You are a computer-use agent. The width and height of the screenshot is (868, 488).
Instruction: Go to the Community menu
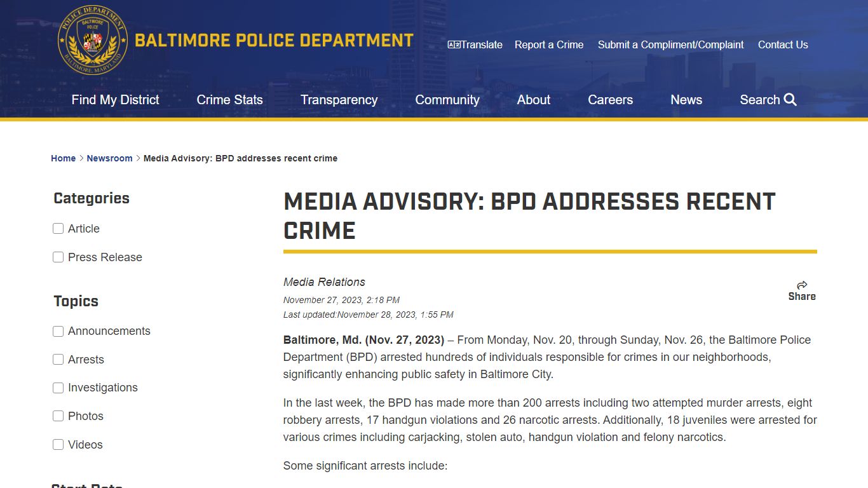pyautogui.click(x=447, y=100)
